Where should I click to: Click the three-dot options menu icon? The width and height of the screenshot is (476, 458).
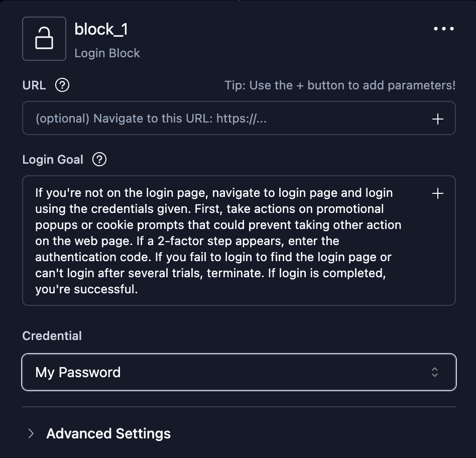click(x=443, y=29)
